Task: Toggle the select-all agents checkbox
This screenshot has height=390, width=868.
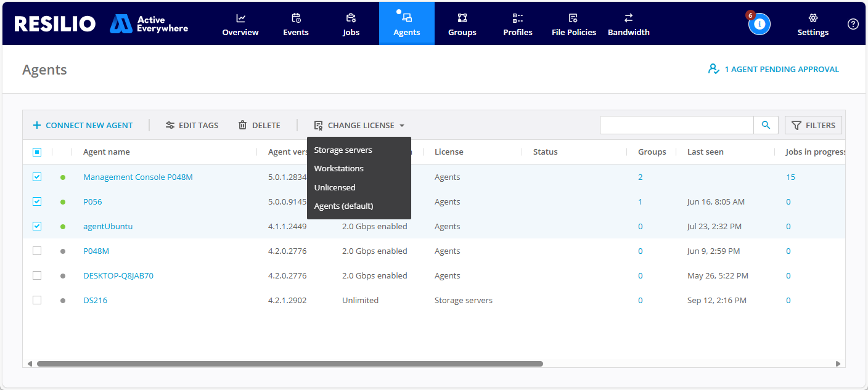Action: click(37, 152)
